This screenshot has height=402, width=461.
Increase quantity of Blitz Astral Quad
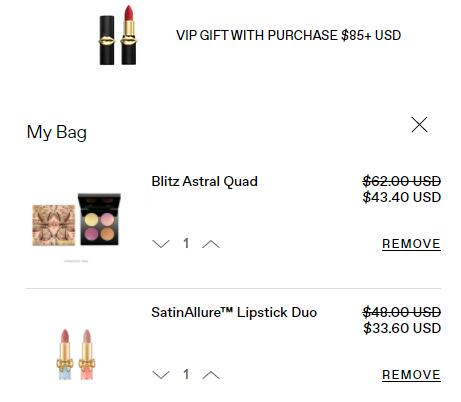point(211,244)
